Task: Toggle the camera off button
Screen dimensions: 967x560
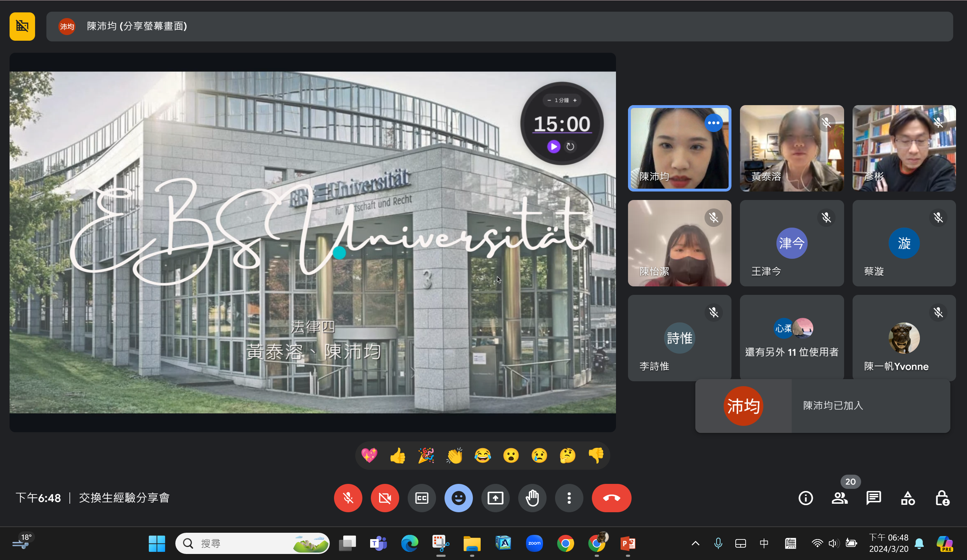Action: coord(385,498)
